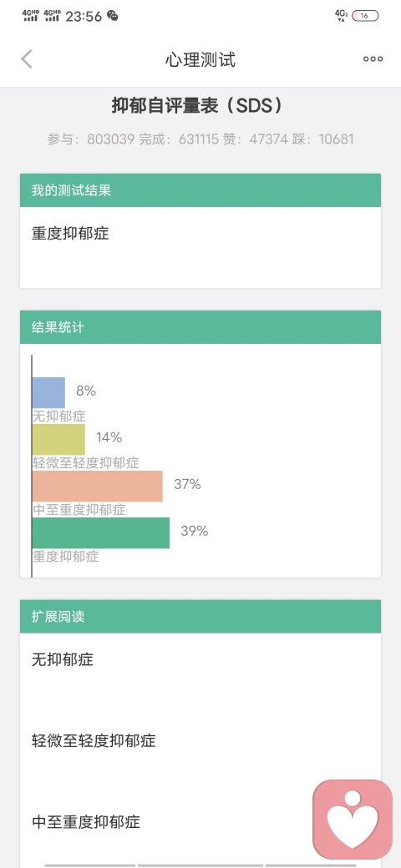Tap the 4G network signal icon
Screen dimensions: 401x868
(x=341, y=16)
